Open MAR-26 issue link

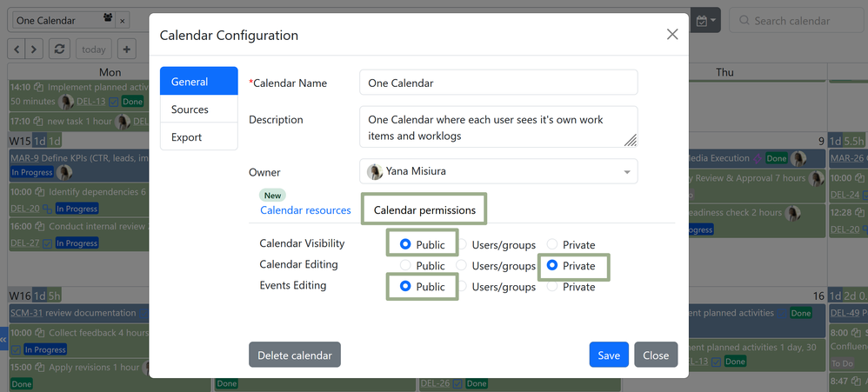[847, 158]
